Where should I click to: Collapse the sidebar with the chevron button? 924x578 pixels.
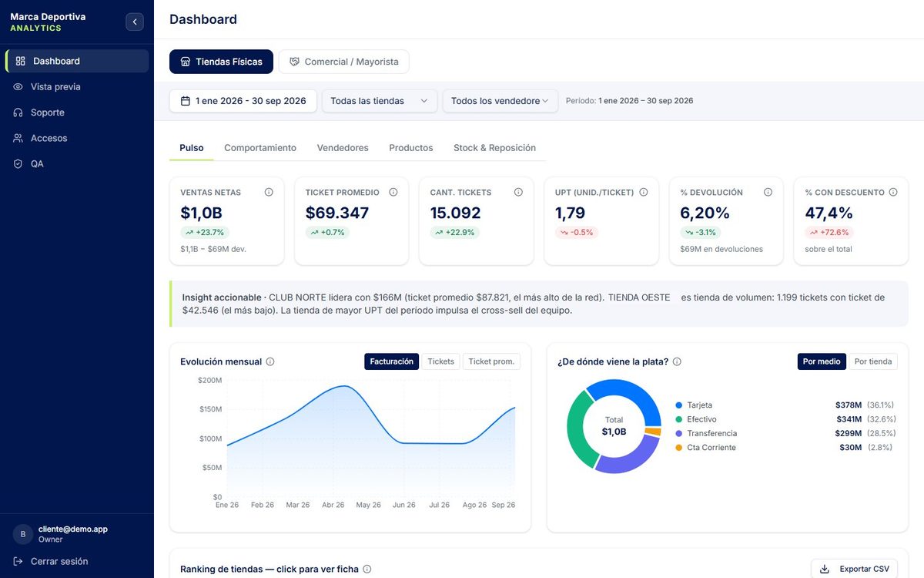[135, 22]
